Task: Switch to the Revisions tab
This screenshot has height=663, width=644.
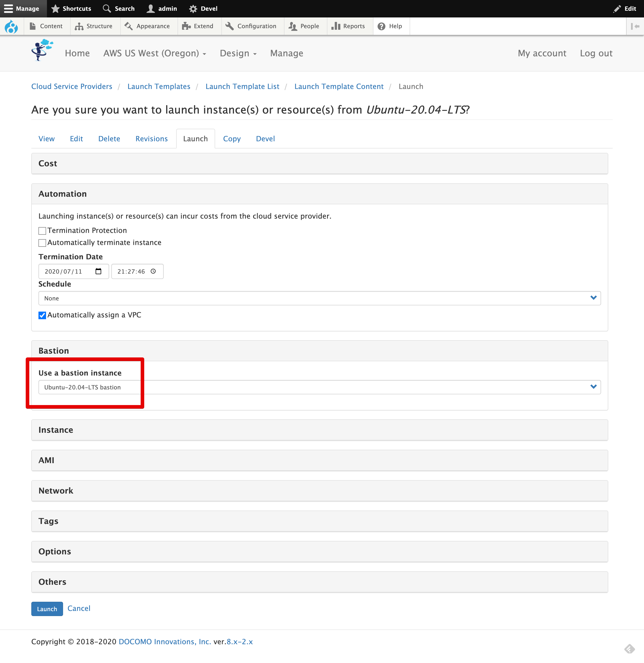Action: tap(151, 138)
